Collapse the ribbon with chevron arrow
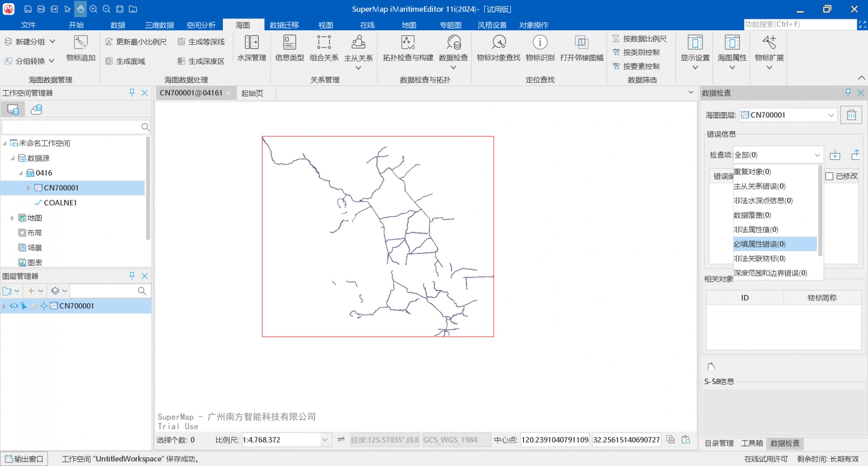Image resolution: width=868 pixels, height=466 pixels. 861,78
